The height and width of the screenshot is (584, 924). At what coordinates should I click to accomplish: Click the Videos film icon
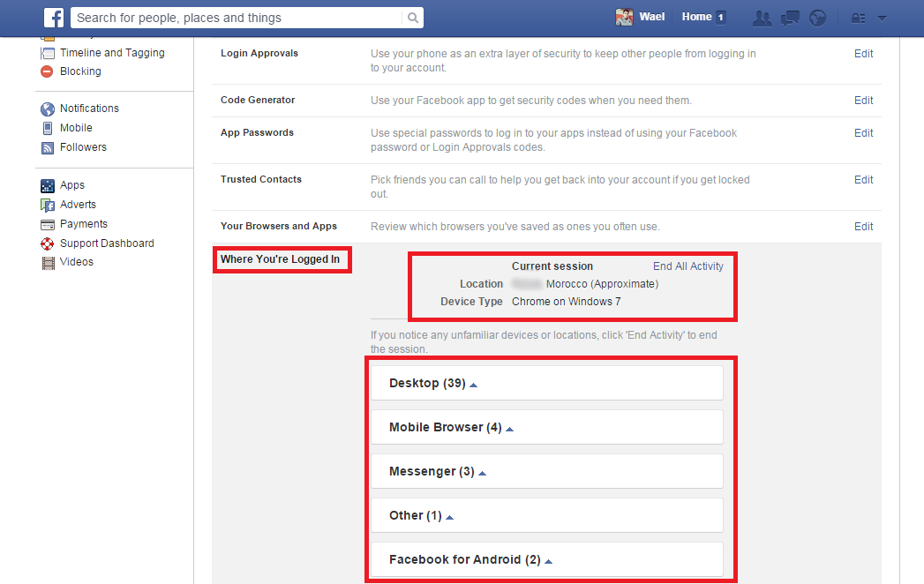(x=48, y=263)
